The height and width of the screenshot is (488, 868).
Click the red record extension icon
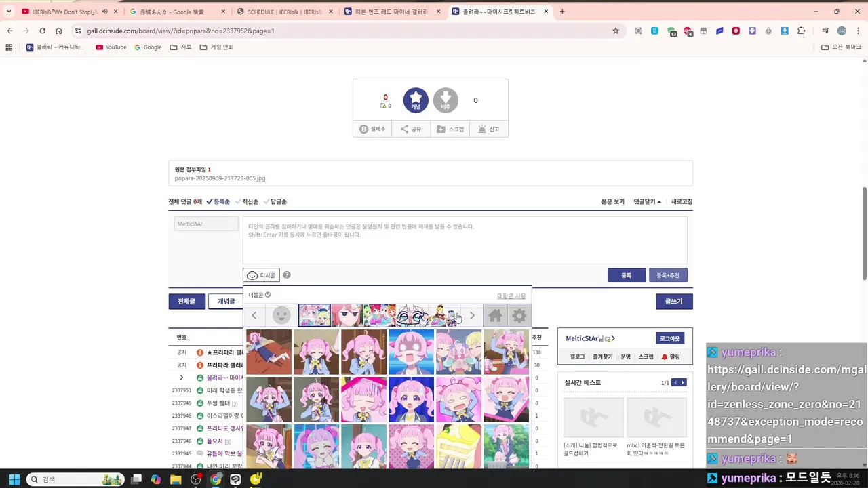tap(736, 30)
